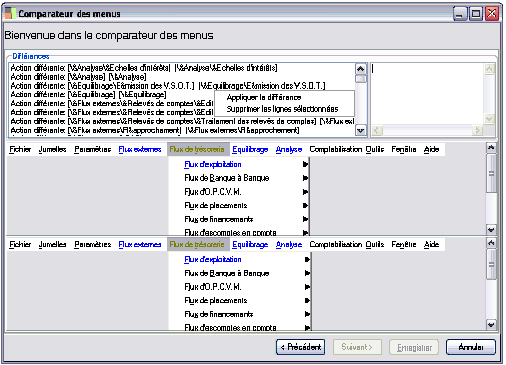
Task: Open Comptabilisation in upper menu preview
Action: pos(336,149)
